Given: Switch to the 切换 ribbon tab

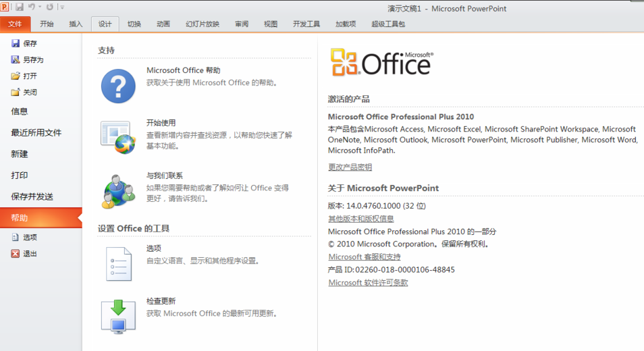Looking at the screenshot, I should [134, 24].
